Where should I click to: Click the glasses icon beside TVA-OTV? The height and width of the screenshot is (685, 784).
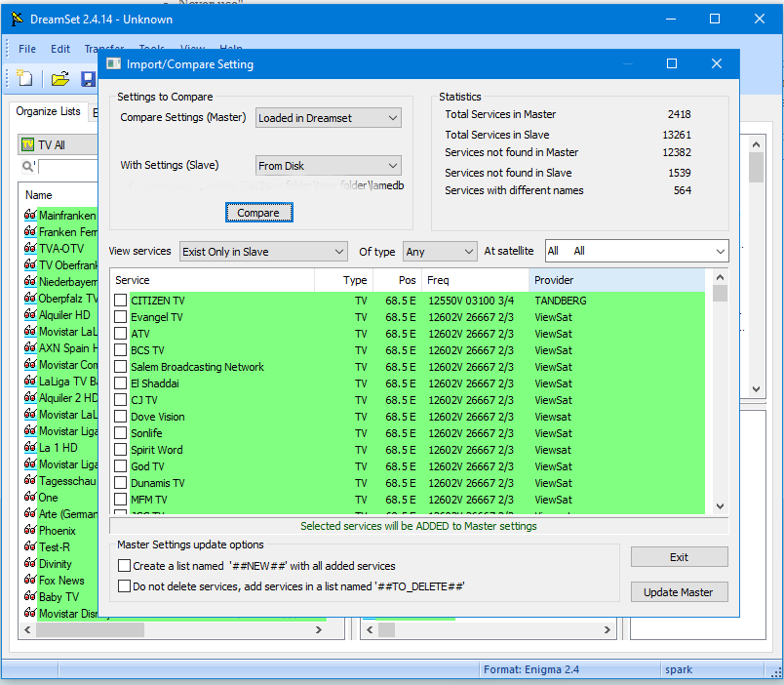click(30, 248)
